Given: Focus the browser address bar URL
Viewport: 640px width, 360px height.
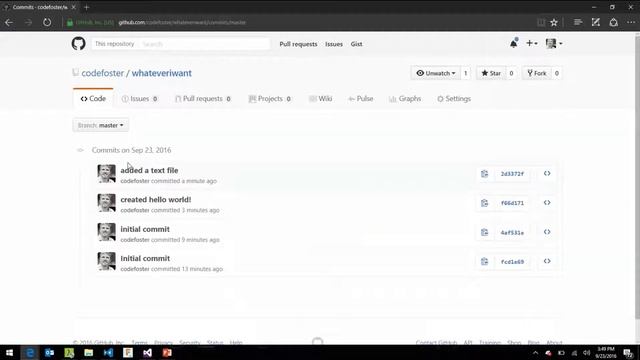Looking at the screenshot, I should coord(182,22).
